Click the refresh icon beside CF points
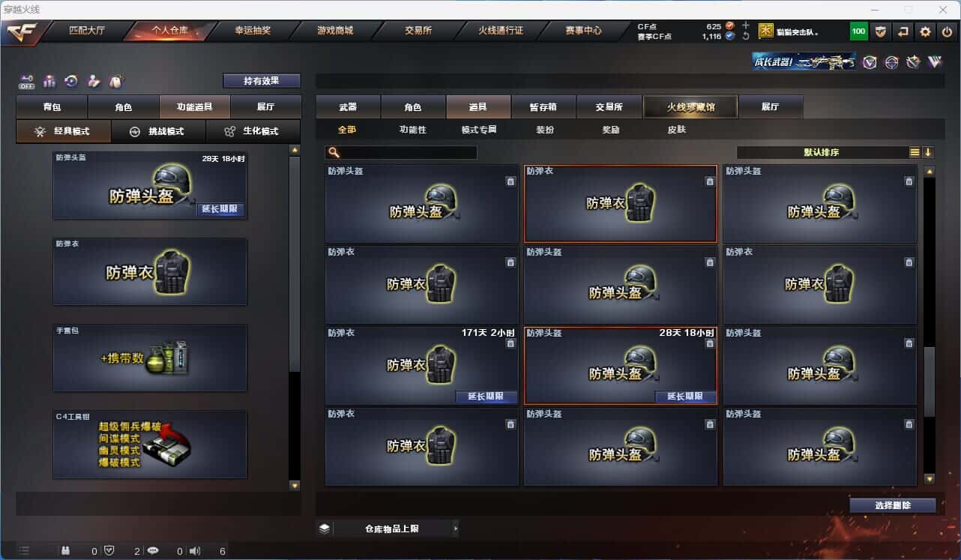 tap(745, 36)
